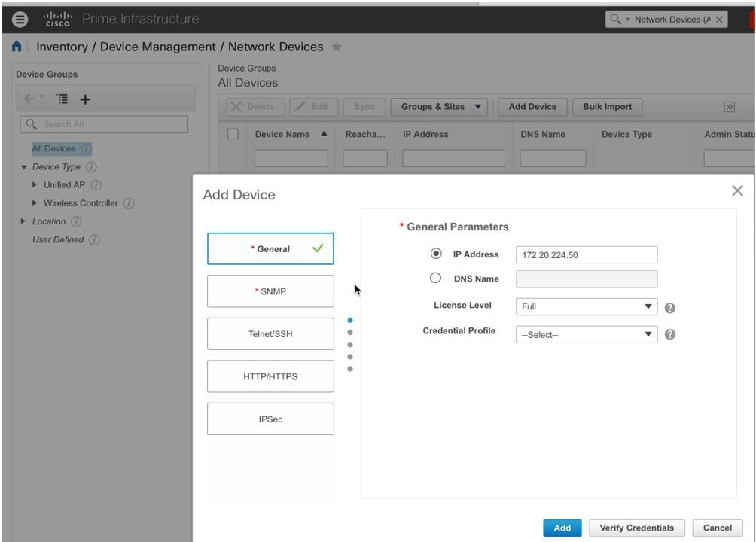The width and height of the screenshot is (756, 542).
Task: Click the back arrow in Device Groups
Action: tap(29, 99)
